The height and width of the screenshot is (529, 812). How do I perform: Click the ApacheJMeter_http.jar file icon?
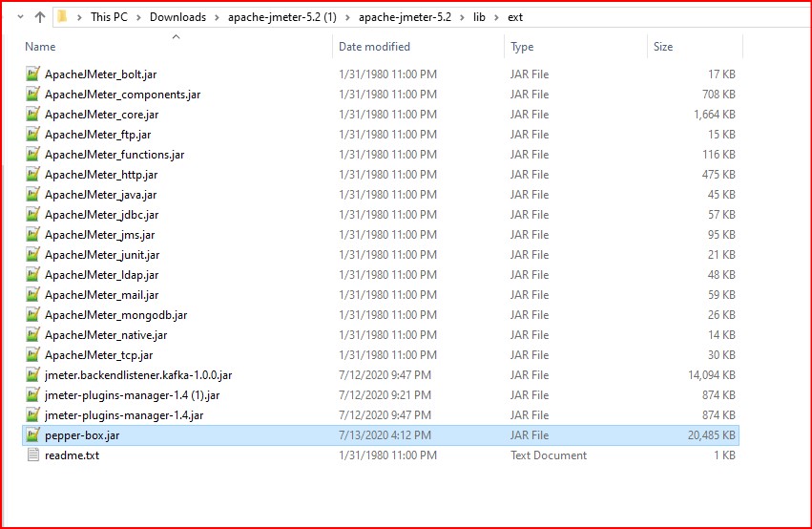(x=32, y=174)
